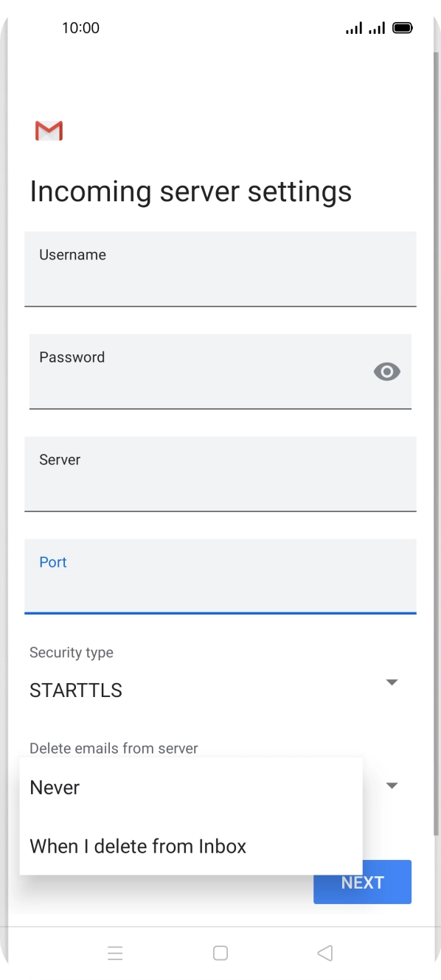
Task: Open the recent apps navigation button
Action: pos(116,953)
